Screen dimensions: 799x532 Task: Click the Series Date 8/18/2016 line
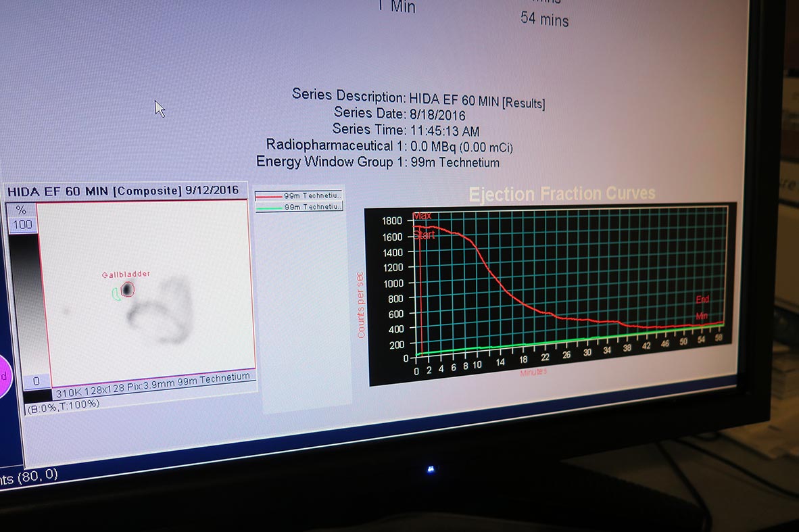[x=399, y=114]
